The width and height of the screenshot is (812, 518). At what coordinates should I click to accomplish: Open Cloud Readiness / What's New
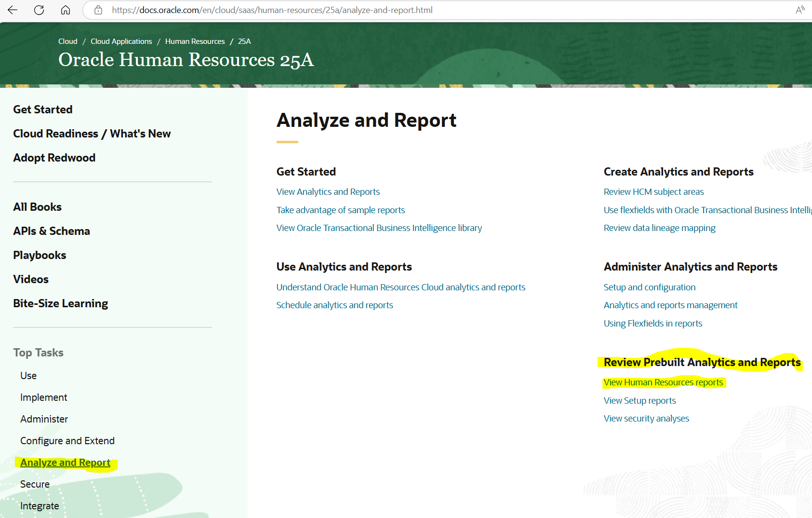[92, 134]
